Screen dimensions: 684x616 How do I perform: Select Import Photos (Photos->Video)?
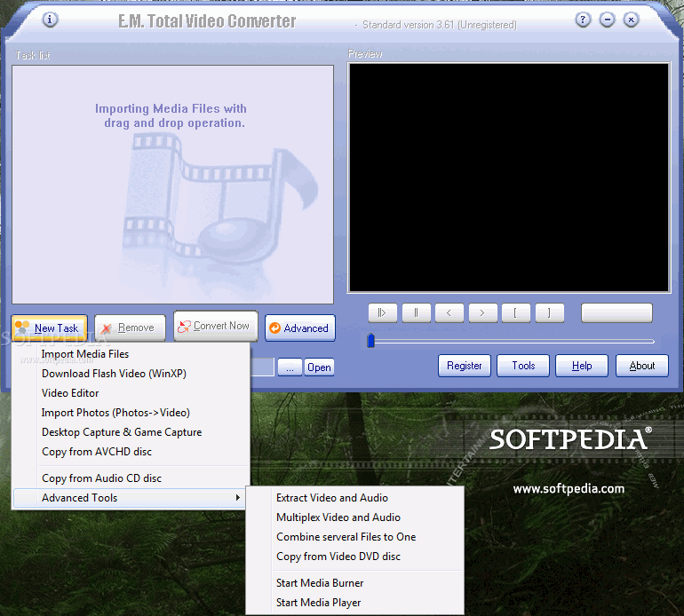(131, 413)
